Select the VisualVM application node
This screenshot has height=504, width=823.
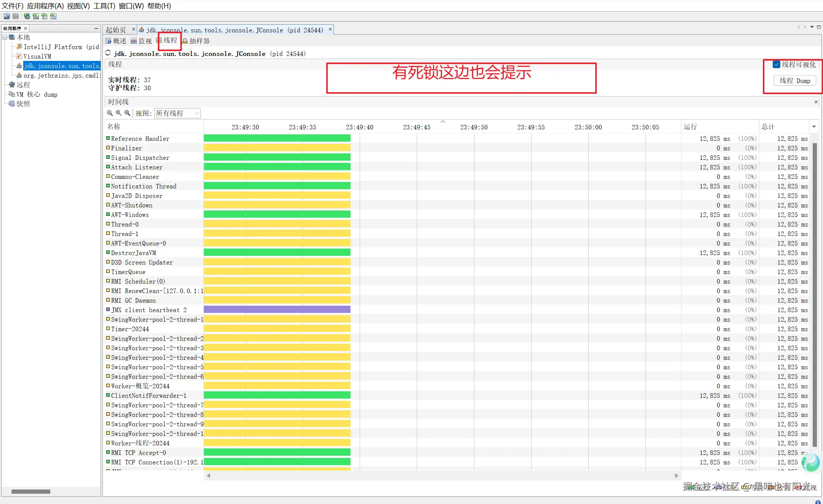[37, 56]
